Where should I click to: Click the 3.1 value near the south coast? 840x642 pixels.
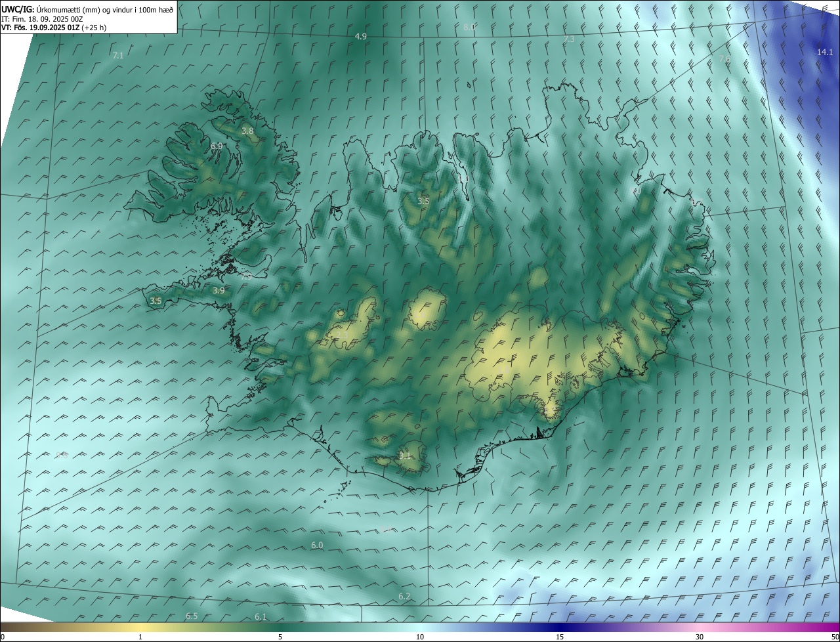click(x=404, y=456)
